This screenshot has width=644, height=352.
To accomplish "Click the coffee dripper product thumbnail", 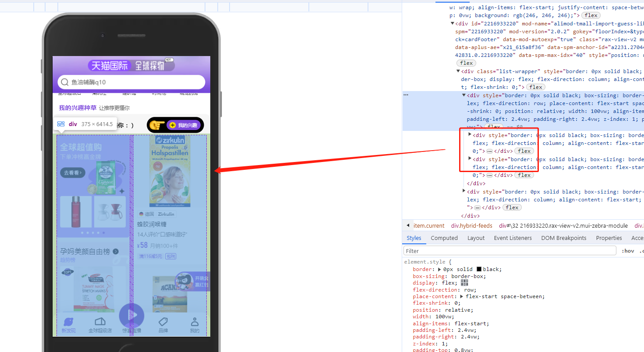I will pyautogui.click(x=110, y=211).
